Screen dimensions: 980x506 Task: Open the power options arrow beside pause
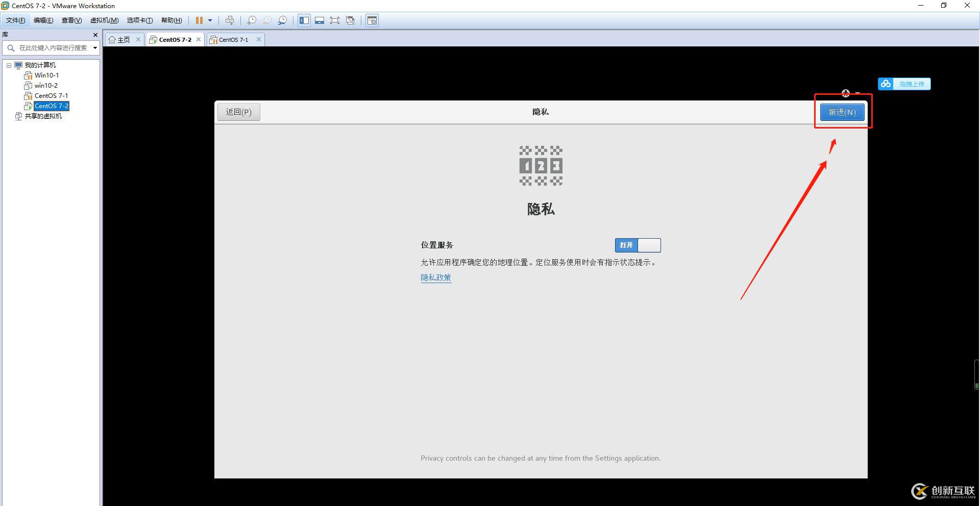point(210,20)
